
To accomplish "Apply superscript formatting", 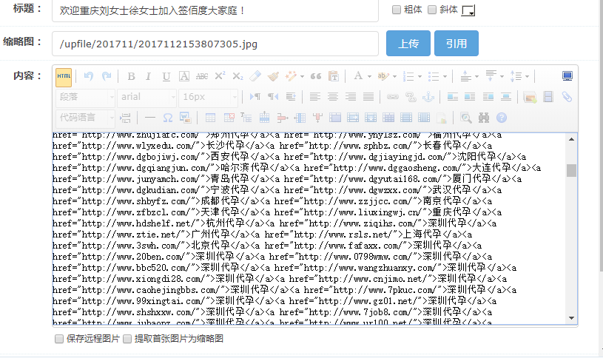I will pos(220,76).
